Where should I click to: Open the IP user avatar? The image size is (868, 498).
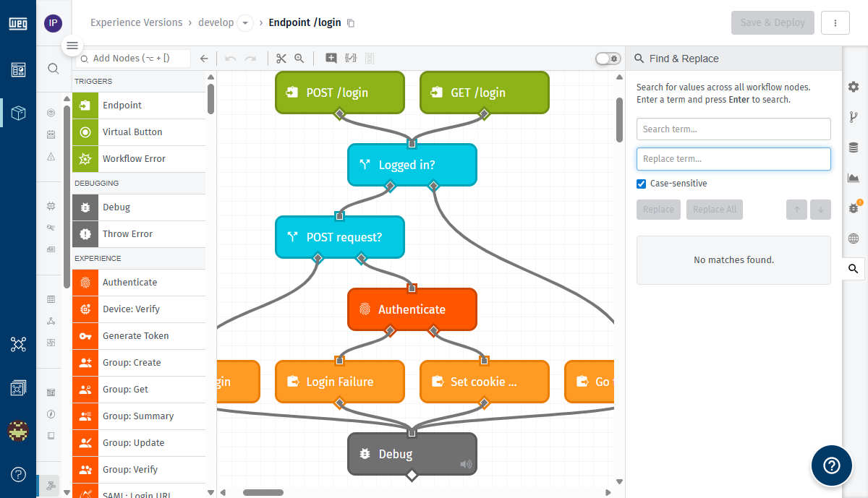[53, 23]
